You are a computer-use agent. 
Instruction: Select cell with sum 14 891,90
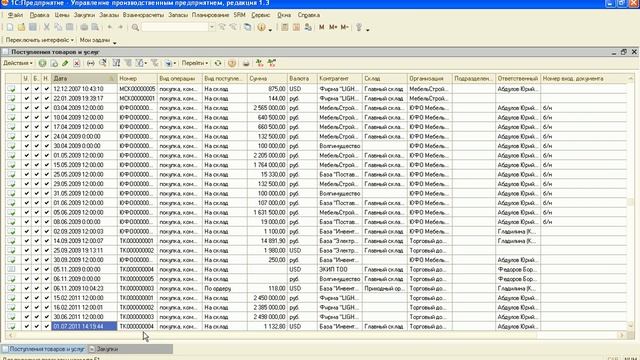[267, 241]
